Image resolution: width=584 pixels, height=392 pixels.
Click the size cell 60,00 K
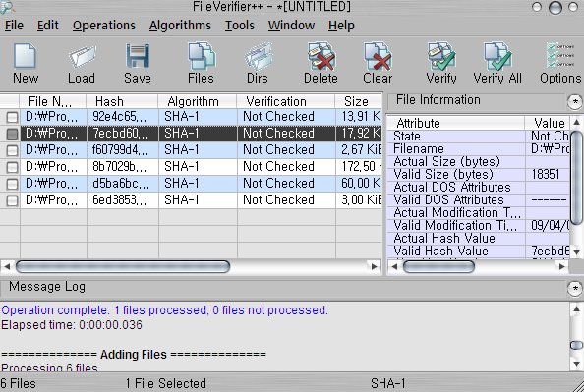point(359,183)
